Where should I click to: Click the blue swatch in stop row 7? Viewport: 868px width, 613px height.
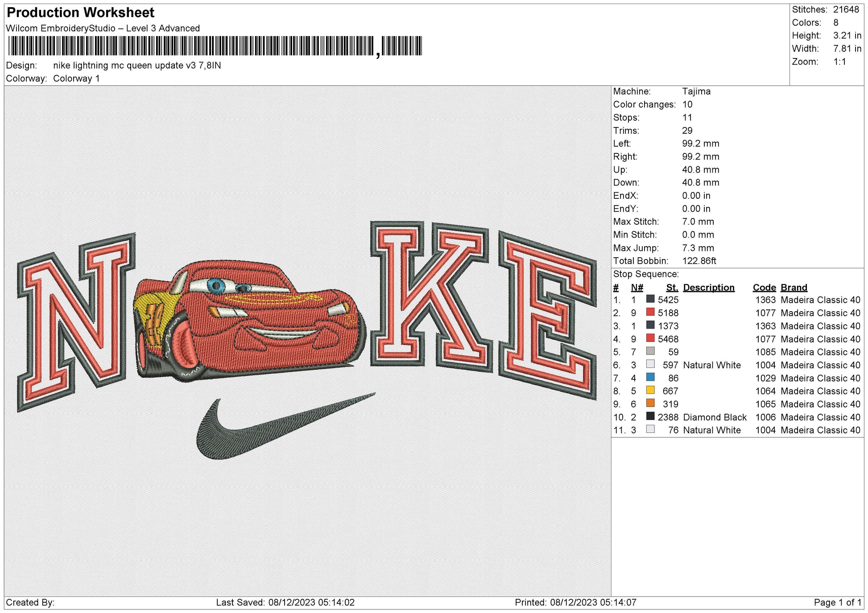650,377
